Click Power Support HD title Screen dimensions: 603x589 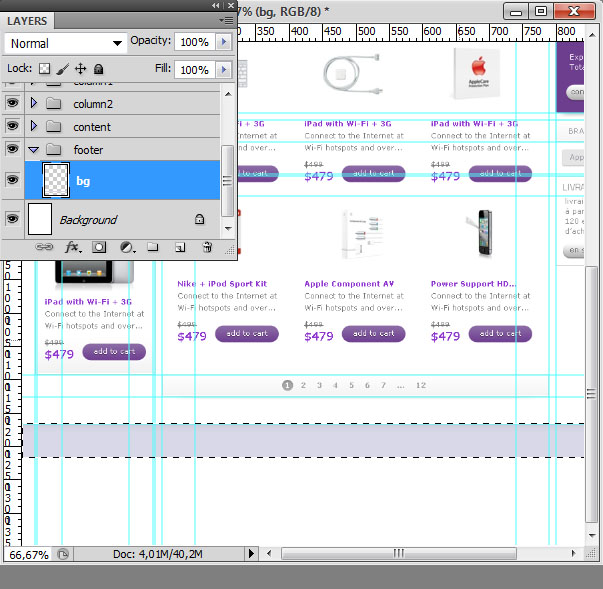click(473, 284)
